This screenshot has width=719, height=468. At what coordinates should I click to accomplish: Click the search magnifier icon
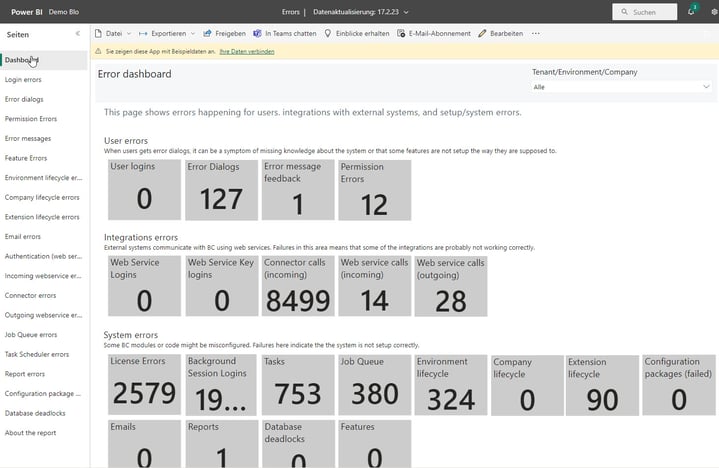(625, 12)
